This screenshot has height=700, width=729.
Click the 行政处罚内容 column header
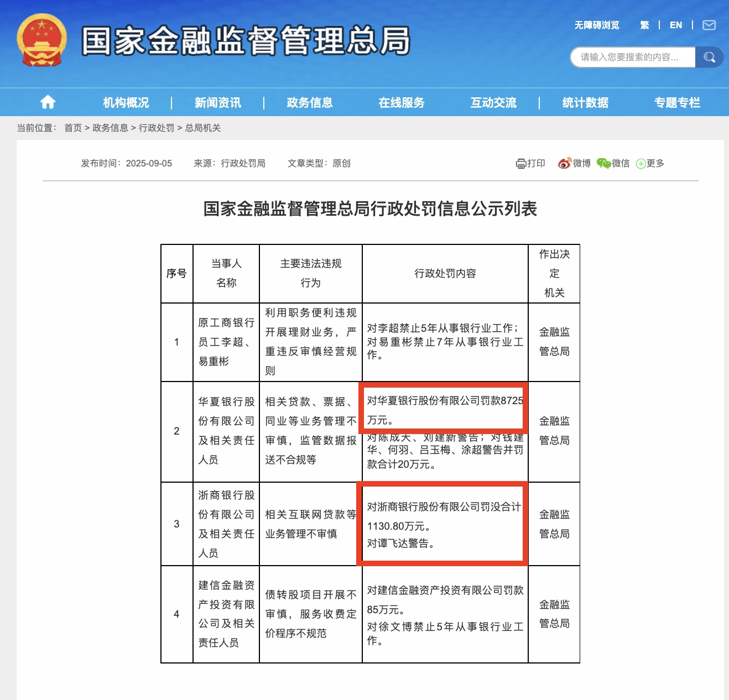tap(445, 274)
